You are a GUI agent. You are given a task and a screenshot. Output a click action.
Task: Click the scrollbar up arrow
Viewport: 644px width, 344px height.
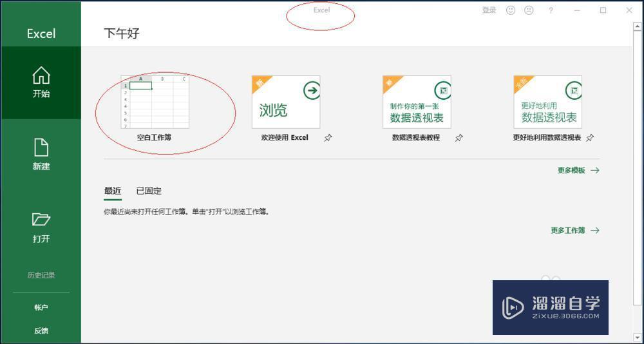[x=638, y=26]
